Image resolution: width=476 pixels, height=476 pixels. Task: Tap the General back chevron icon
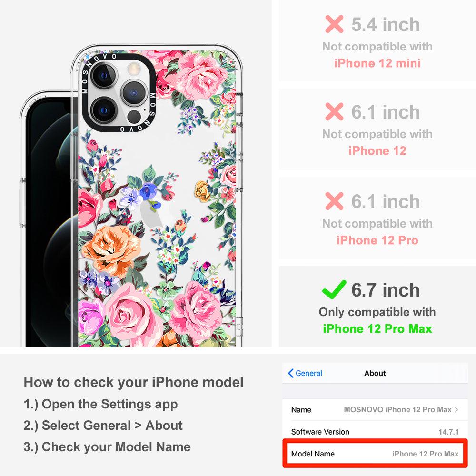click(290, 373)
